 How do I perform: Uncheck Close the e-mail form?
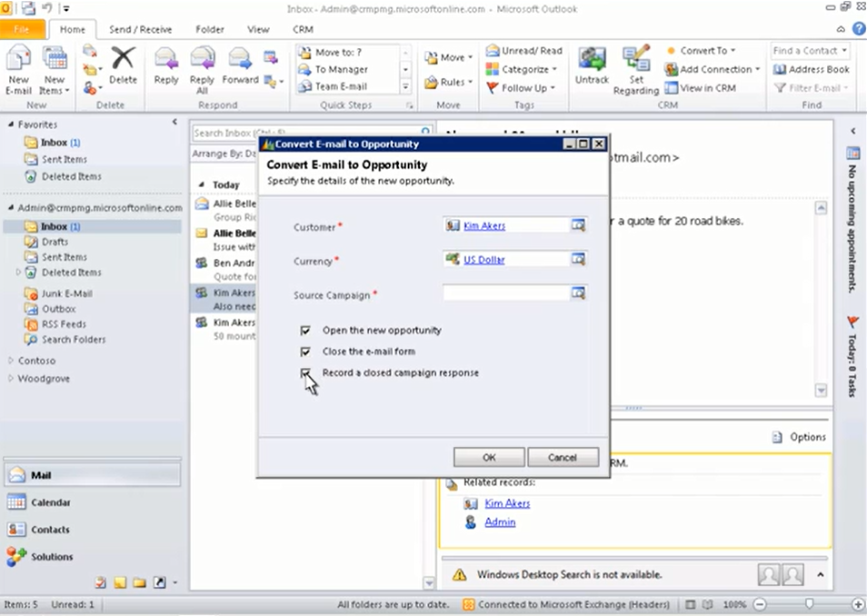click(x=305, y=351)
